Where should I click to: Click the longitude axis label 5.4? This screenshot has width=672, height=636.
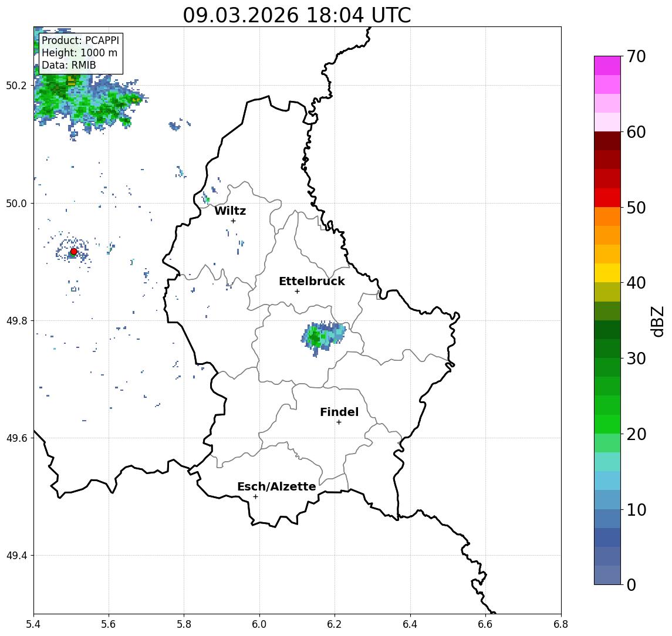coord(33,624)
